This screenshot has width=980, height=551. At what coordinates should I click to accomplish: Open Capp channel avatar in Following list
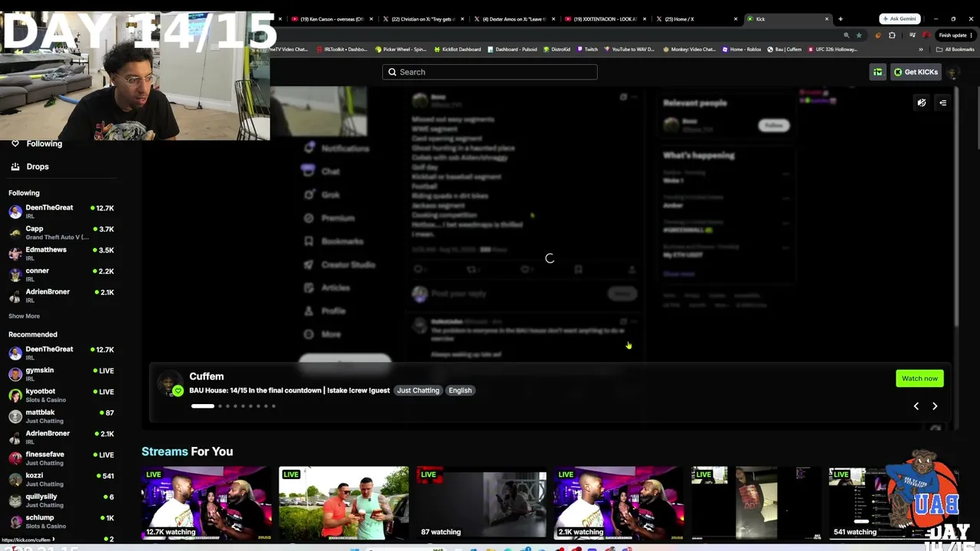click(15, 232)
